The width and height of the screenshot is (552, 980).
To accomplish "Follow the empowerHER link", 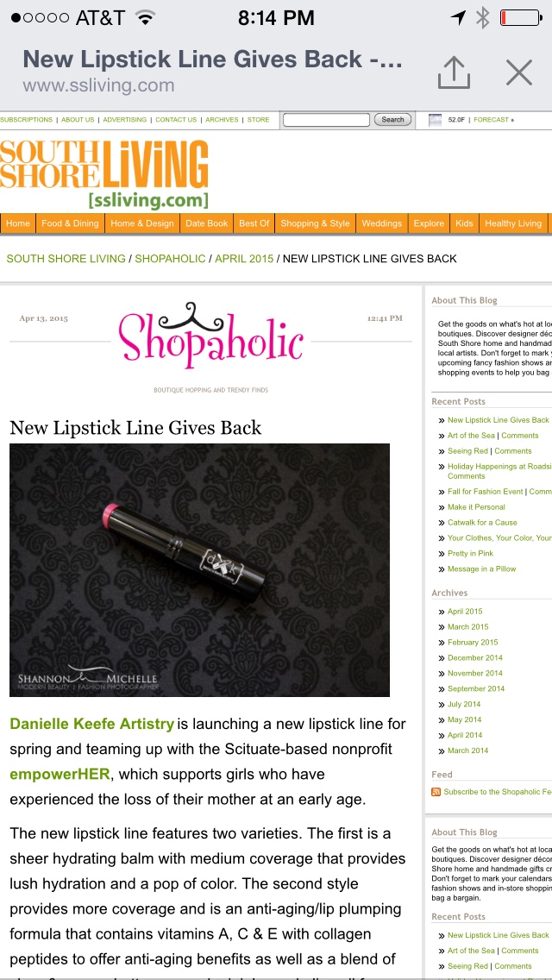I will point(60,775).
